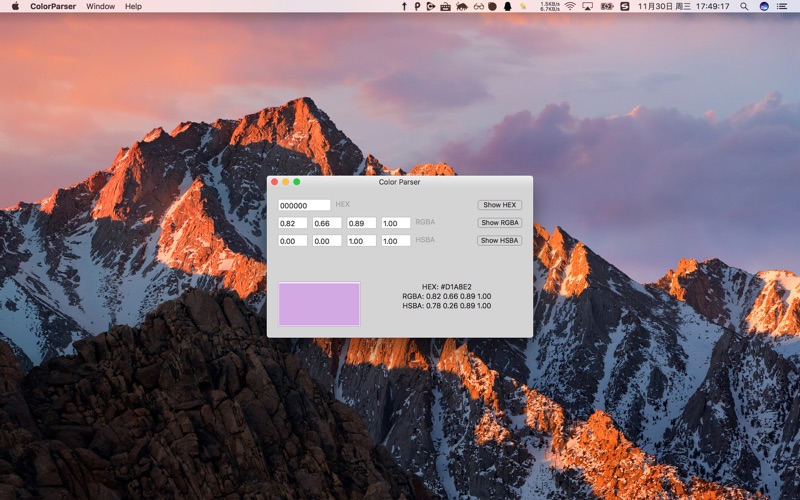
Task: Open the ColorParser application menu
Action: click(53, 6)
